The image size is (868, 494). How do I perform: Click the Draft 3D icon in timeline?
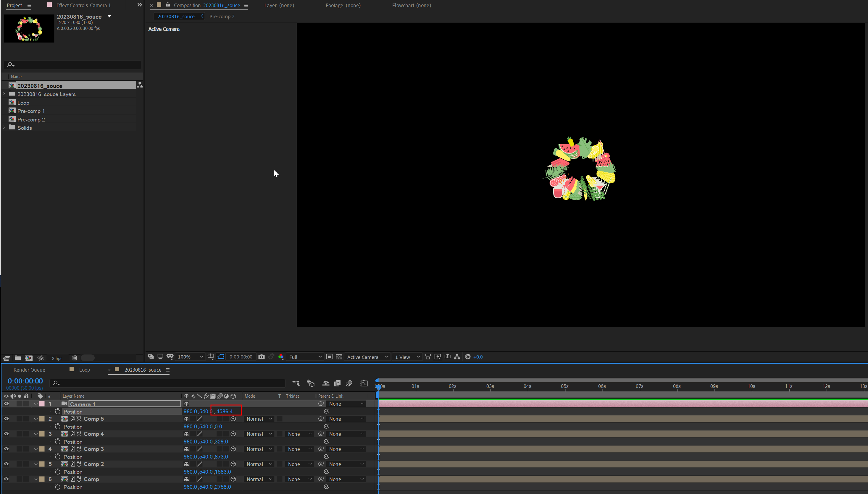311,383
